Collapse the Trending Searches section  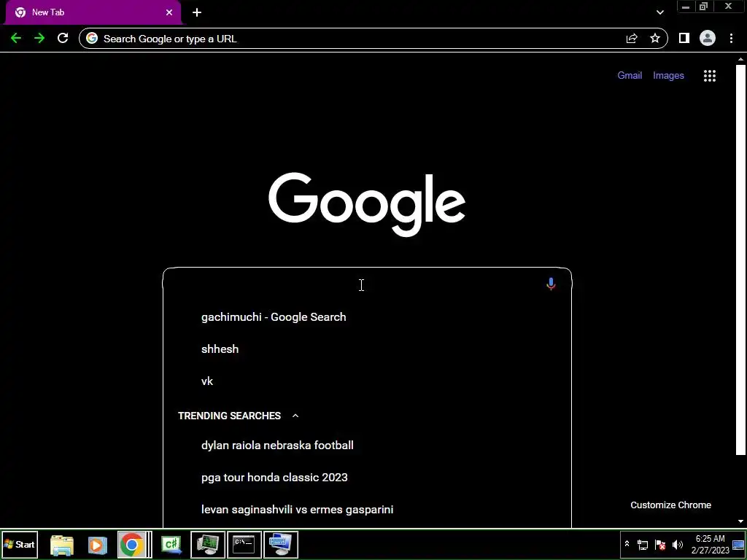(x=295, y=416)
